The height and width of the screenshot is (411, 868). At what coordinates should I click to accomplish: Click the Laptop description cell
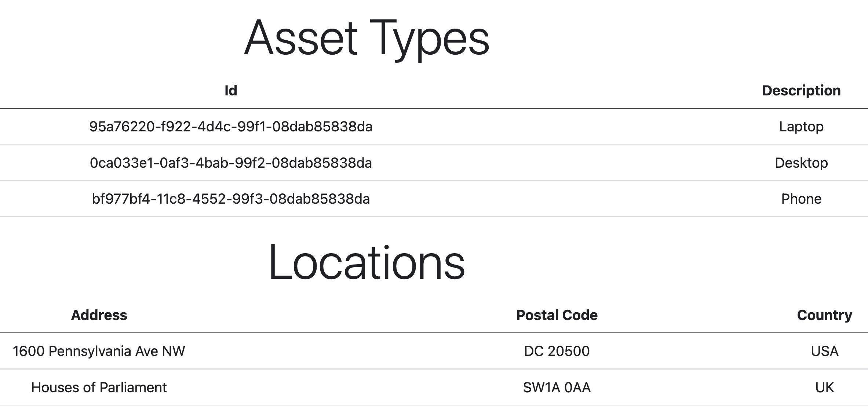click(801, 127)
